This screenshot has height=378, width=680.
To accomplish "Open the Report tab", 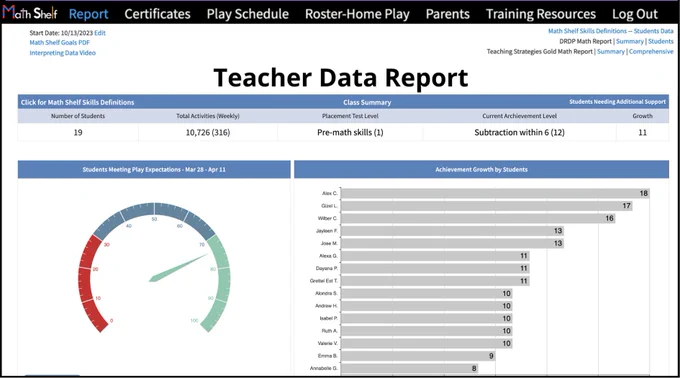I will [88, 14].
